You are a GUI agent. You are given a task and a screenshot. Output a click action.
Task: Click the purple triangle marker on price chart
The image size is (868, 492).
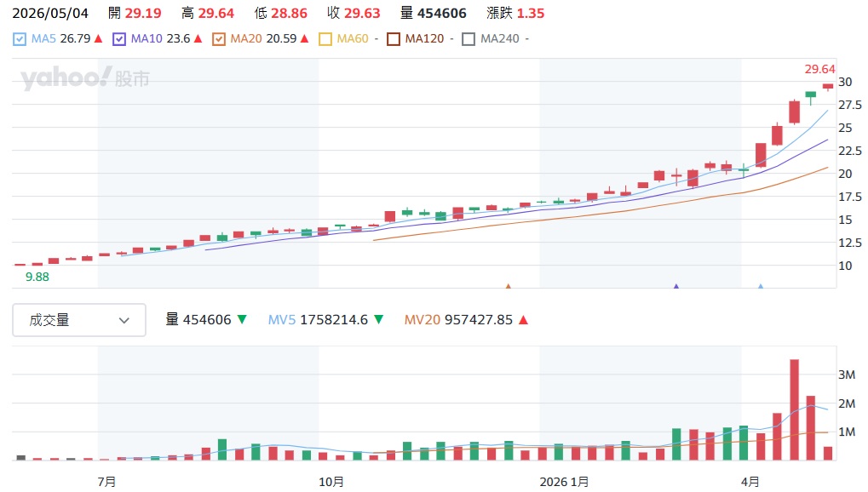coord(675,286)
